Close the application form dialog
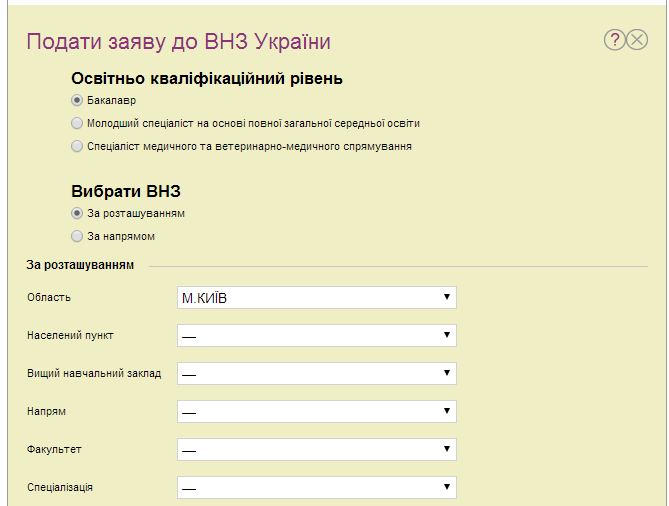The image size is (669, 506). 637,40
